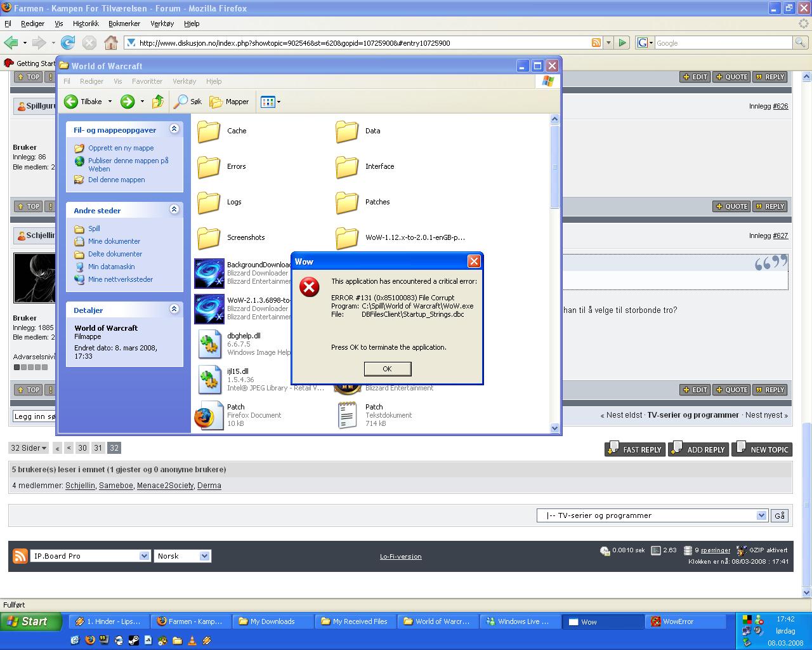
Task: Switch to WowError taskbar item
Action: point(686,621)
